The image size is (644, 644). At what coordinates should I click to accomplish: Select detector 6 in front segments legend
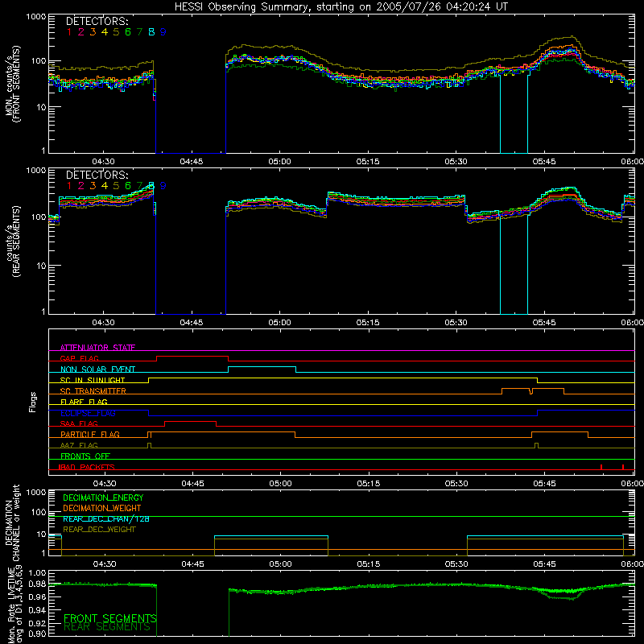(x=128, y=32)
